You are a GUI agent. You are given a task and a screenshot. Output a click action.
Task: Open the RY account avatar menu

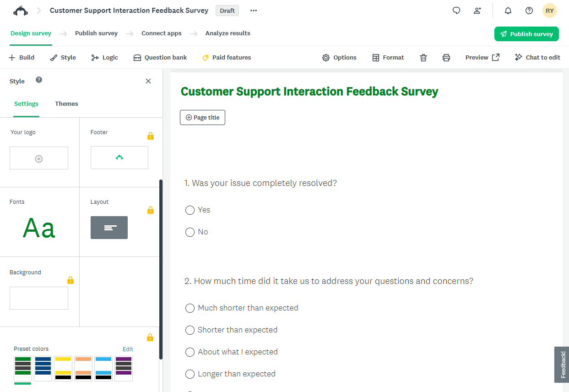550,11
